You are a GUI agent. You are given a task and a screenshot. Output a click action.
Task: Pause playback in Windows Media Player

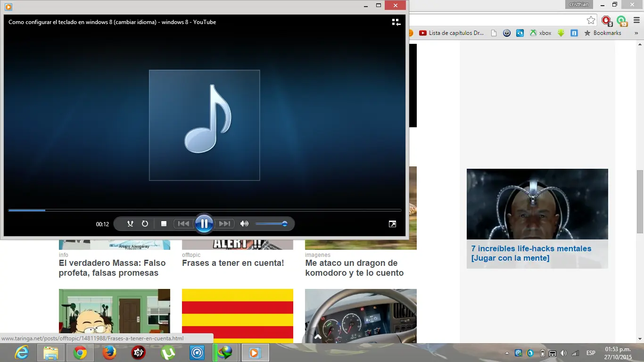pos(204,224)
